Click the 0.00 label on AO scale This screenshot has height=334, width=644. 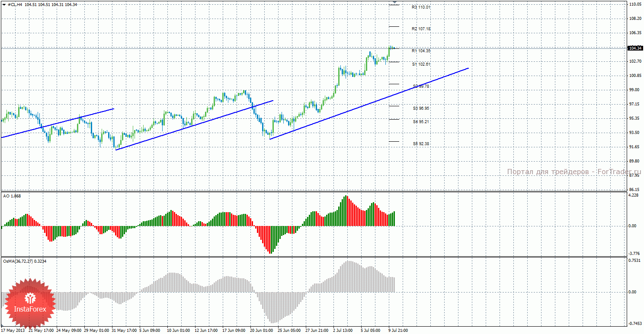point(633,226)
